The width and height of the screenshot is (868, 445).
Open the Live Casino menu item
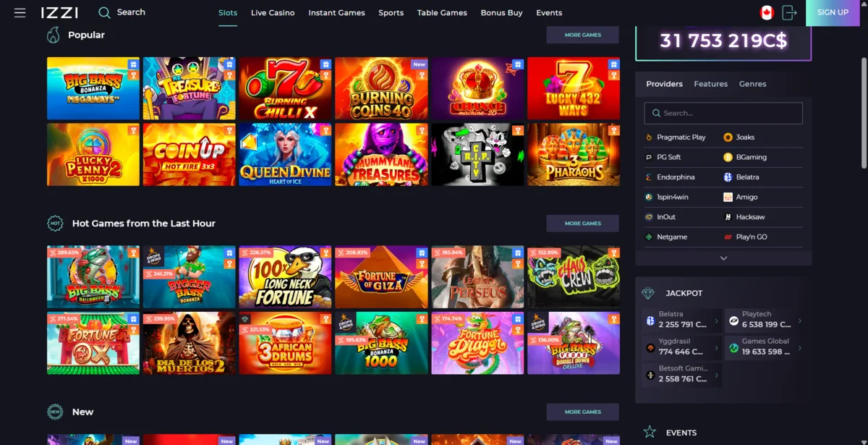pos(273,13)
